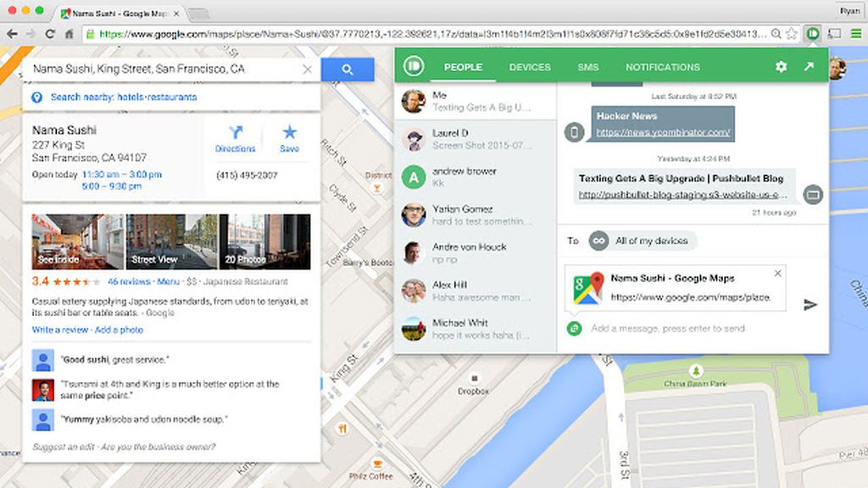Switch to the DEVICES tab
Viewport: 868px width, 488px height.
click(x=530, y=67)
